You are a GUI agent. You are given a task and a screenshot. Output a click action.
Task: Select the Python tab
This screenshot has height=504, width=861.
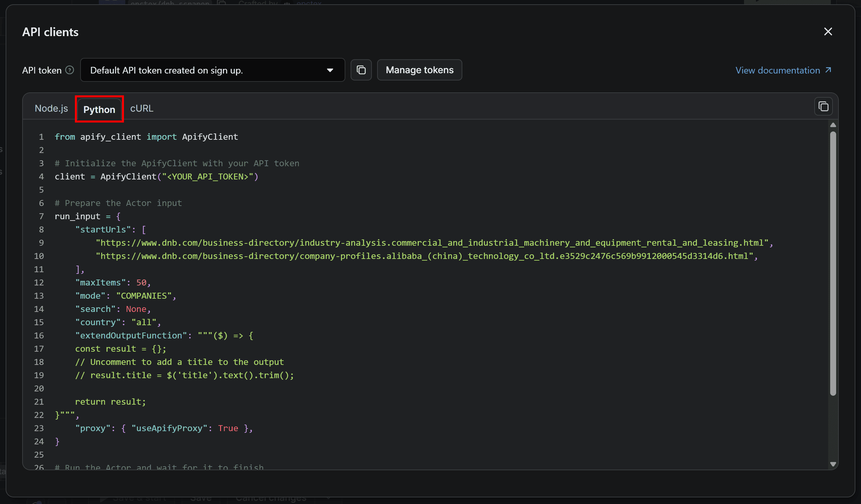(x=99, y=109)
